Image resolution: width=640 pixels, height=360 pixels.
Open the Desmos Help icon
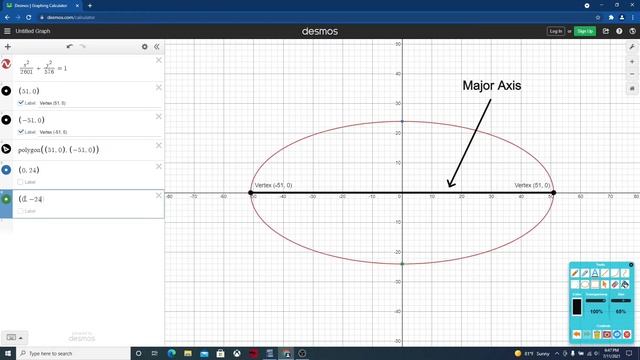619,31
